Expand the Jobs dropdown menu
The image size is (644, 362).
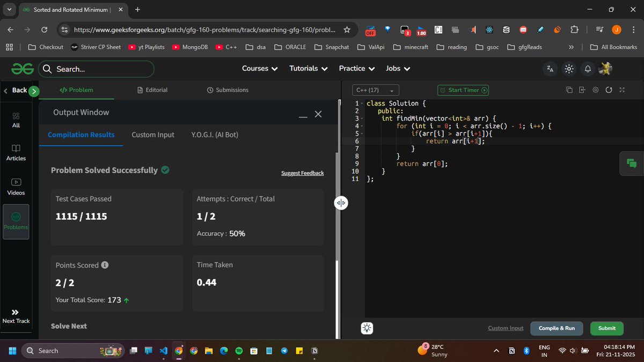coord(397,69)
